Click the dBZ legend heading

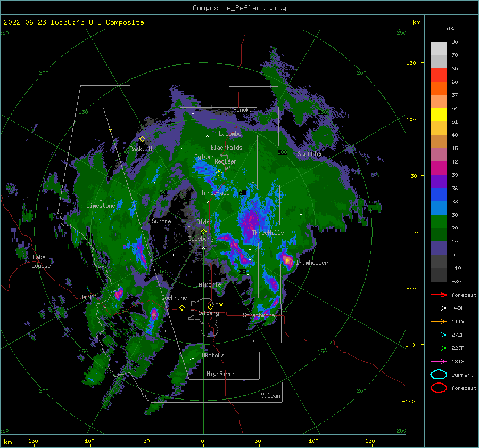point(451,29)
